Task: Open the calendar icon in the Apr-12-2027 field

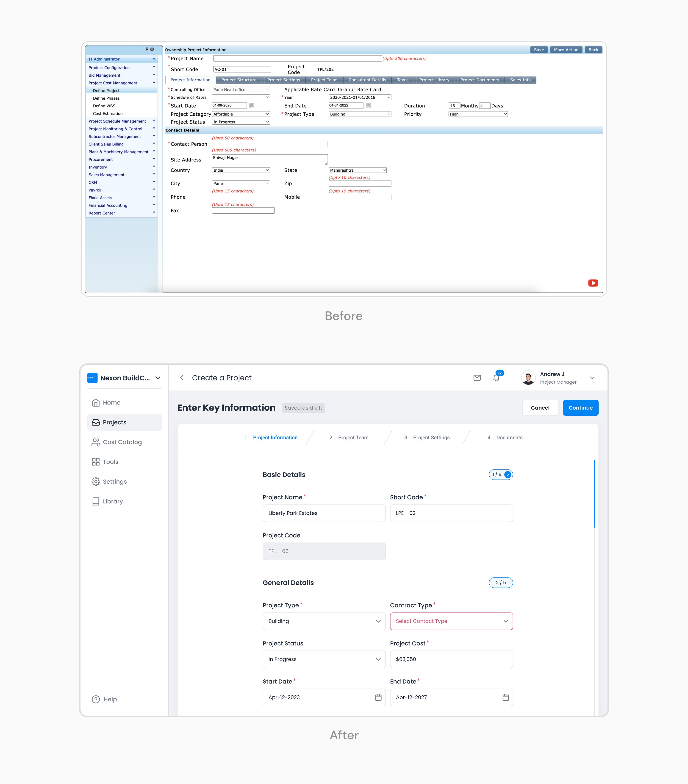Action: (x=505, y=697)
